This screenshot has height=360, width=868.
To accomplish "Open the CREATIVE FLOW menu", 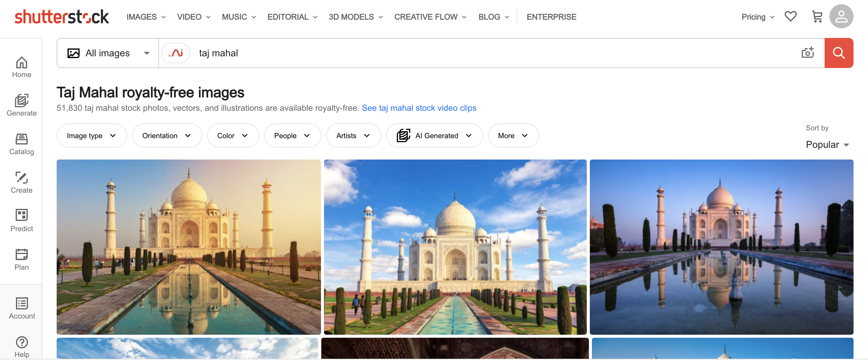I will pos(430,17).
